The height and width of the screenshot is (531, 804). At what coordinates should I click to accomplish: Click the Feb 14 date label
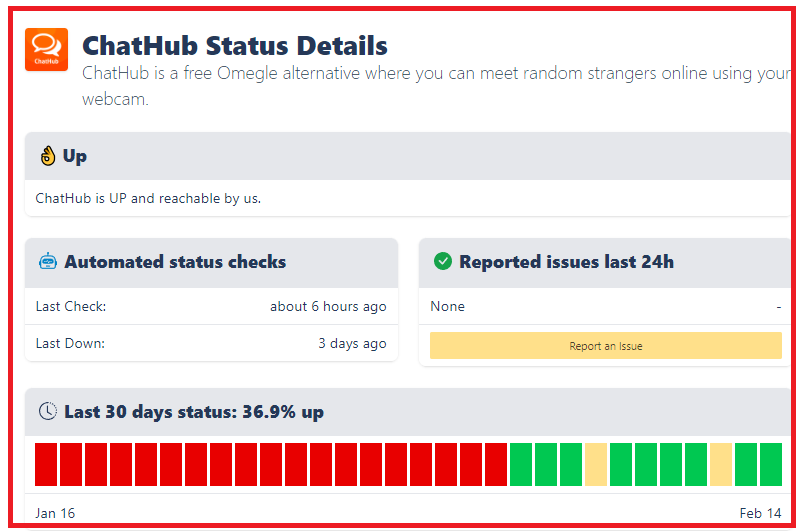[x=760, y=513]
